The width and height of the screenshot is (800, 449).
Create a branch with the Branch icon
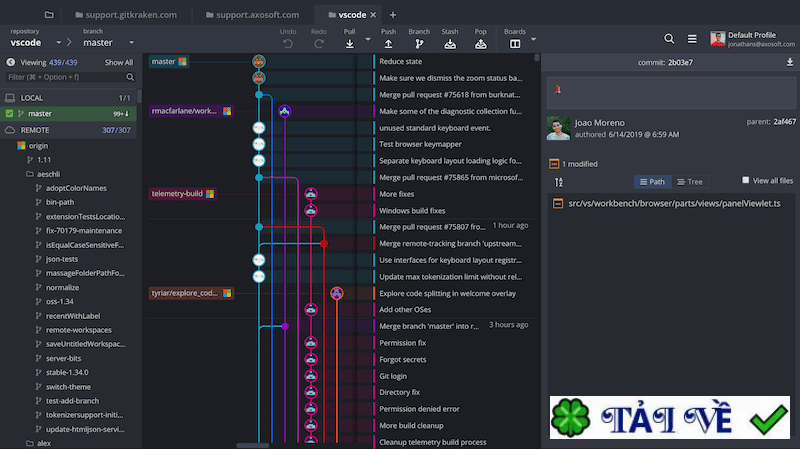click(x=419, y=43)
